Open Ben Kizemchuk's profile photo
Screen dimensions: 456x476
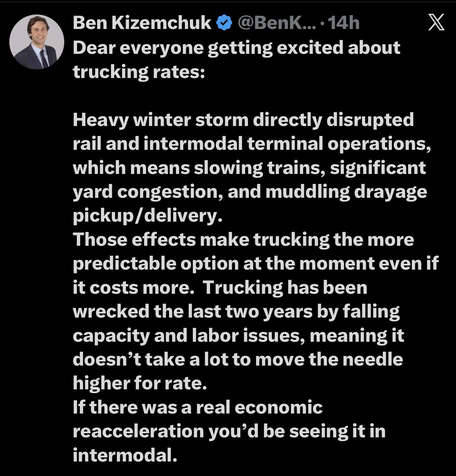tap(37, 42)
